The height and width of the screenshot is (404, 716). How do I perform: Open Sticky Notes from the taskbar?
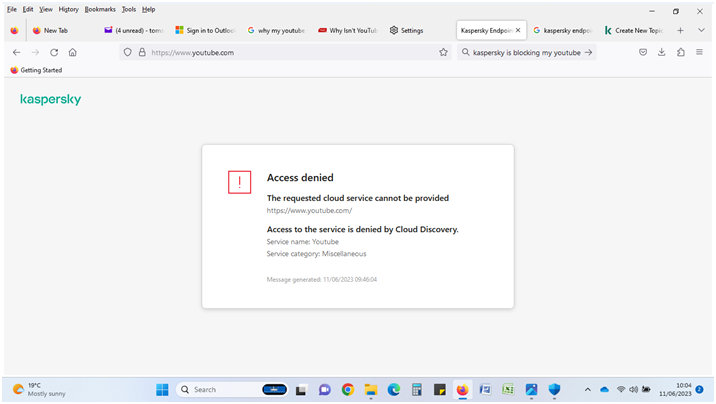(439, 389)
